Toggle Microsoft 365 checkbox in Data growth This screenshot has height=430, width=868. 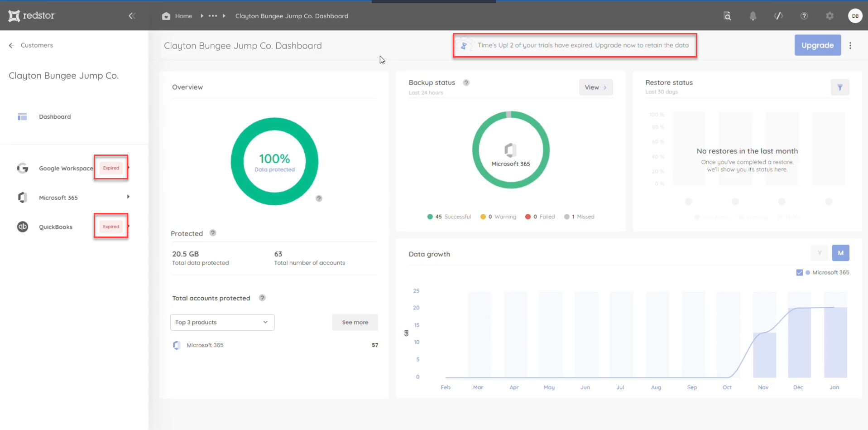pos(800,272)
